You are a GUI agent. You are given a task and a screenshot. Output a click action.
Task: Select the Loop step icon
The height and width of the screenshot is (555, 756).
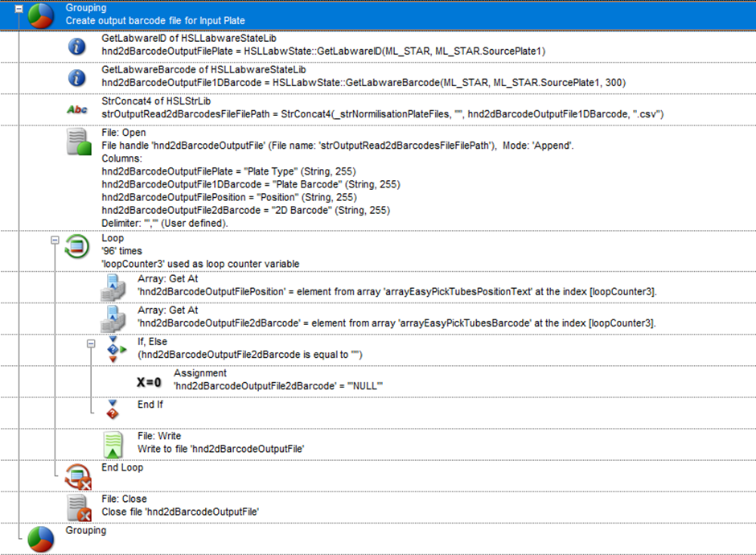click(77, 246)
